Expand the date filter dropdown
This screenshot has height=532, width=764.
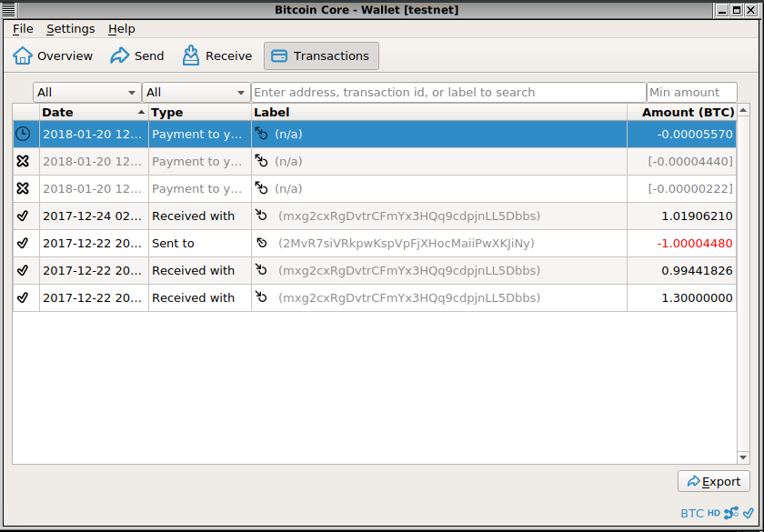tap(87, 92)
